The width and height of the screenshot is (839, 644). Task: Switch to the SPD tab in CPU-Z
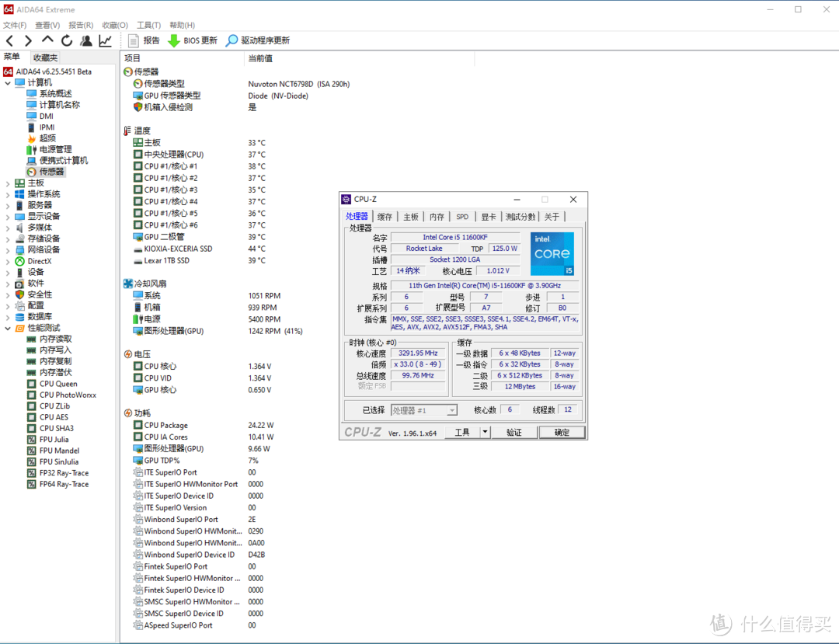[462, 217]
